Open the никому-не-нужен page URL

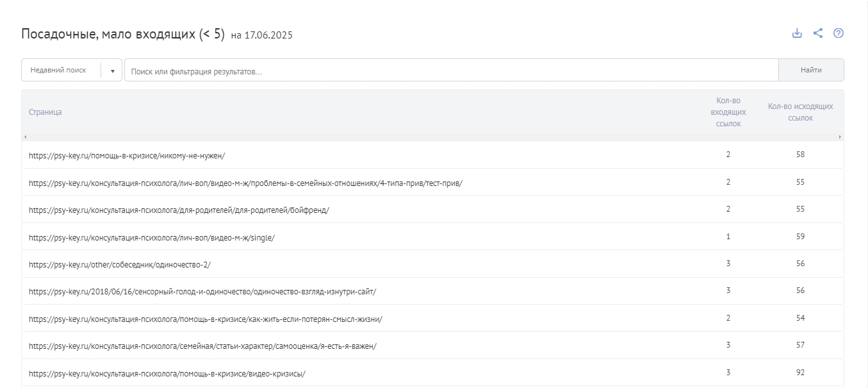[x=127, y=155]
